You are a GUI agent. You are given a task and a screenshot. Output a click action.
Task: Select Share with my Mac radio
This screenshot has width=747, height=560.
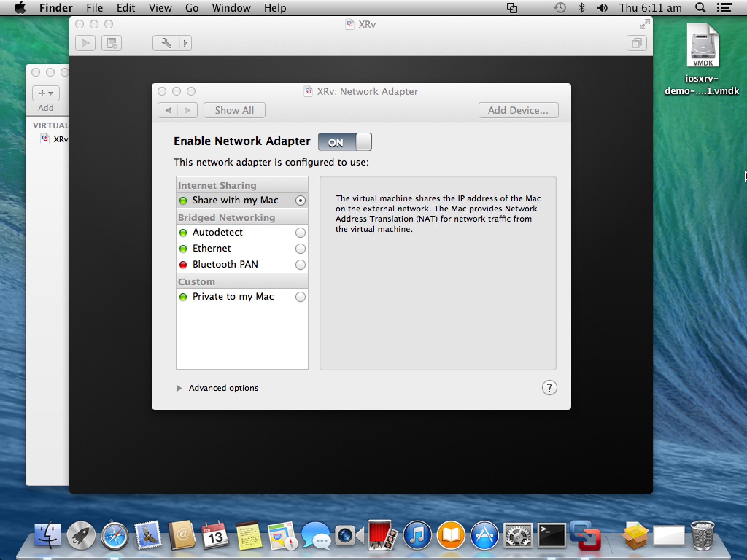point(300,201)
